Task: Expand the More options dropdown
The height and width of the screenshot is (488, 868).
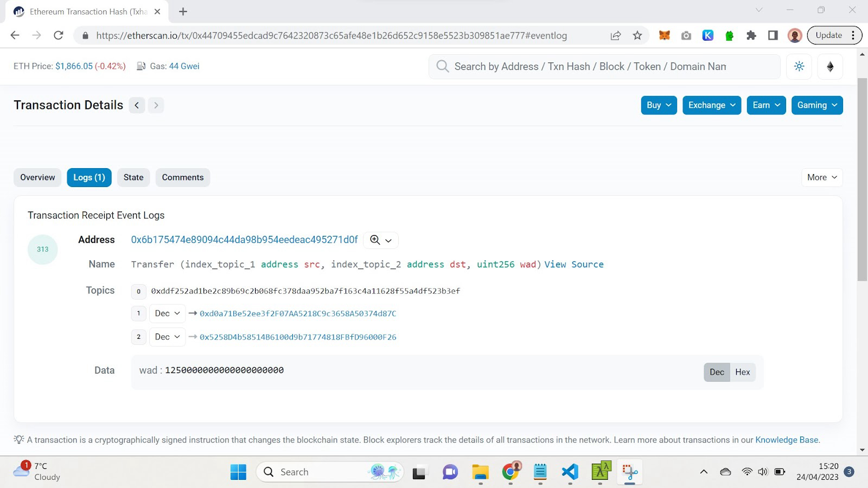Action: pyautogui.click(x=822, y=177)
